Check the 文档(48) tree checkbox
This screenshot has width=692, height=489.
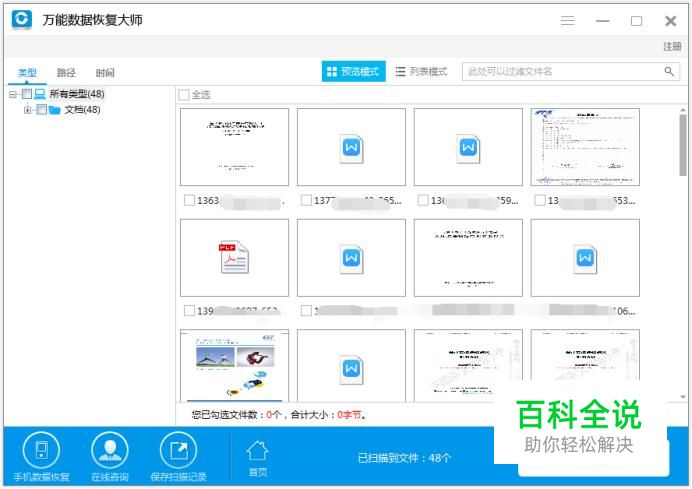tap(41, 109)
